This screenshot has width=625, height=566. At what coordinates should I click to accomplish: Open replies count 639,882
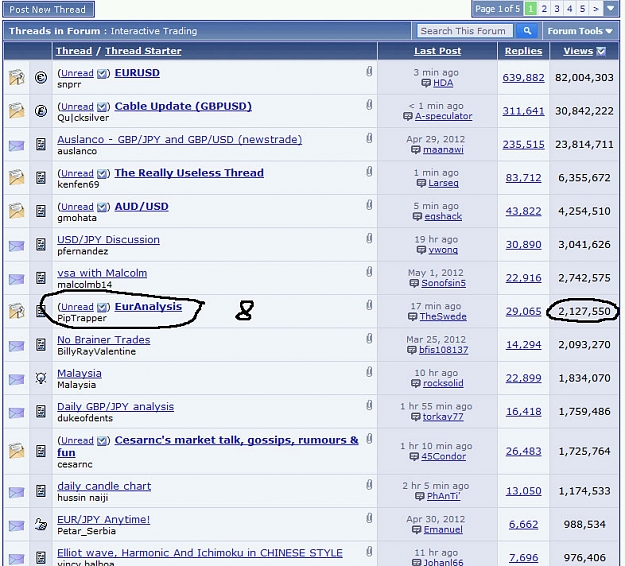click(523, 77)
